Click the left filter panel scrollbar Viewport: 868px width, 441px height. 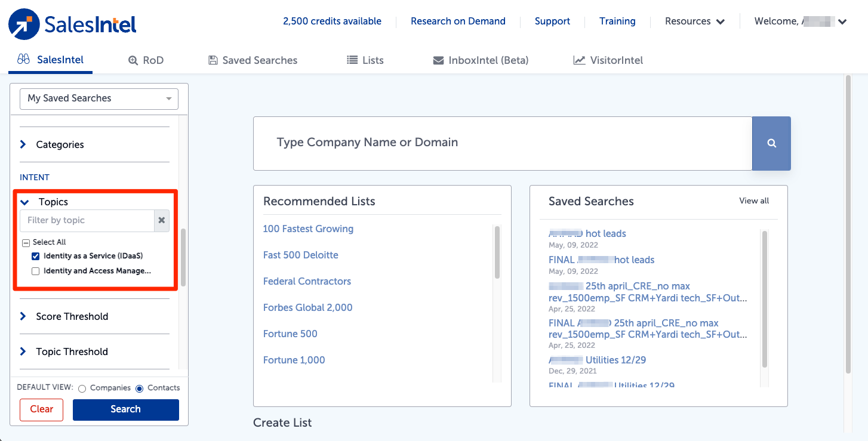click(x=183, y=257)
